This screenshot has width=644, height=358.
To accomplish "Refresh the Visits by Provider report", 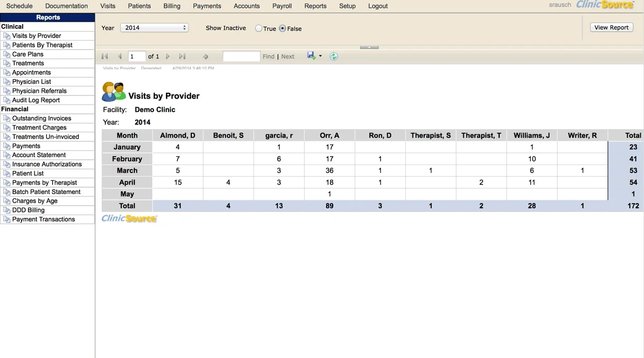I will 334,56.
